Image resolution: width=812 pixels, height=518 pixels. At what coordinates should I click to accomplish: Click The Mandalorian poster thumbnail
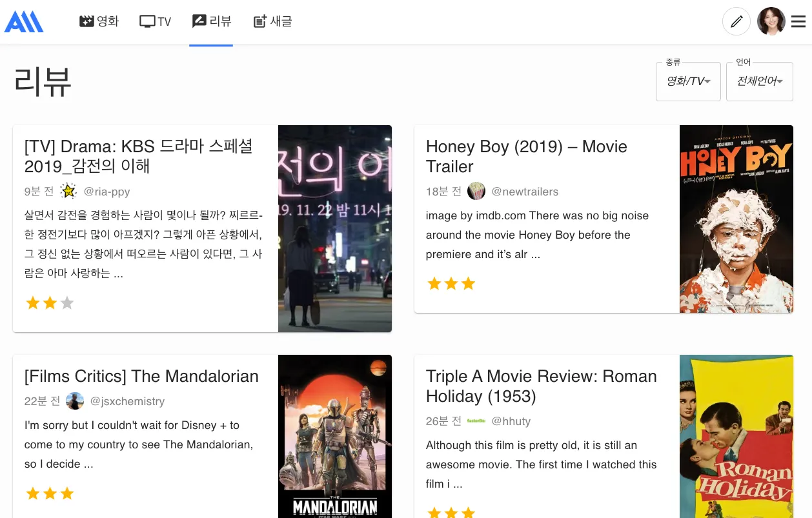[x=335, y=436]
